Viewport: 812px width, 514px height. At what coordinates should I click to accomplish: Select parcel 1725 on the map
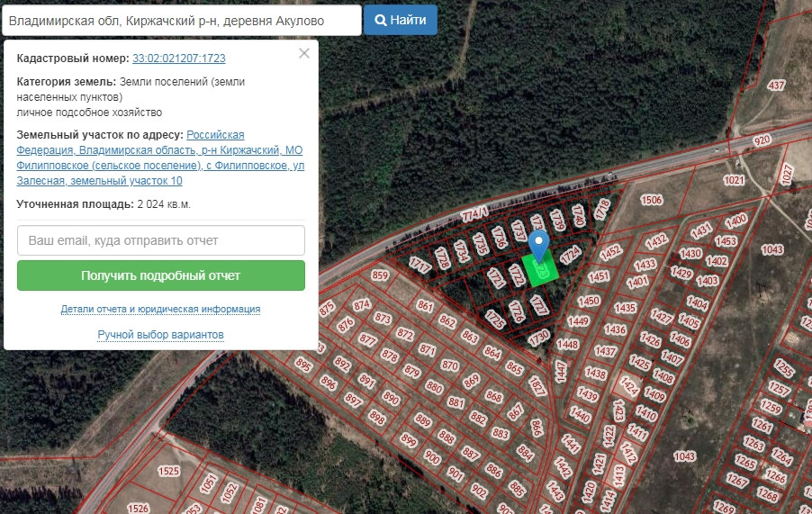coord(494,320)
